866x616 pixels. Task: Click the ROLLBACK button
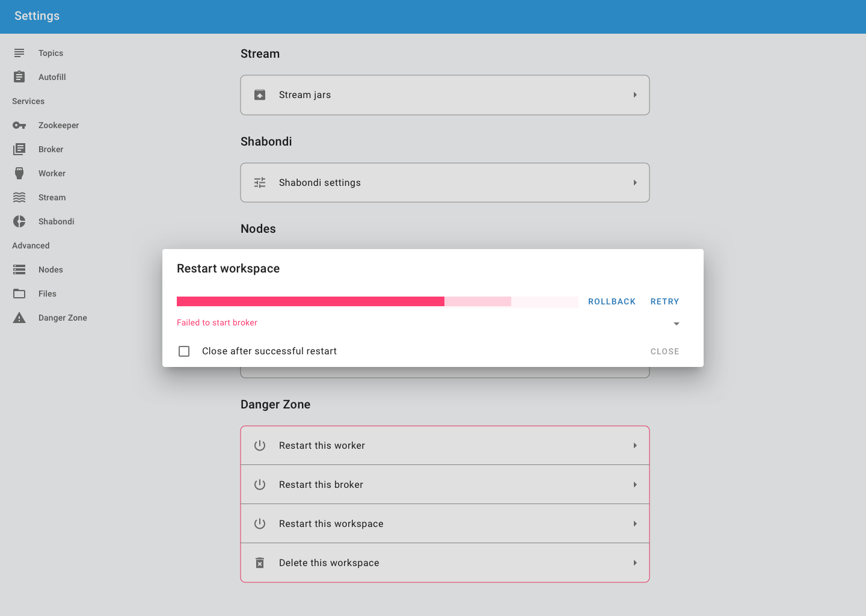coord(612,302)
